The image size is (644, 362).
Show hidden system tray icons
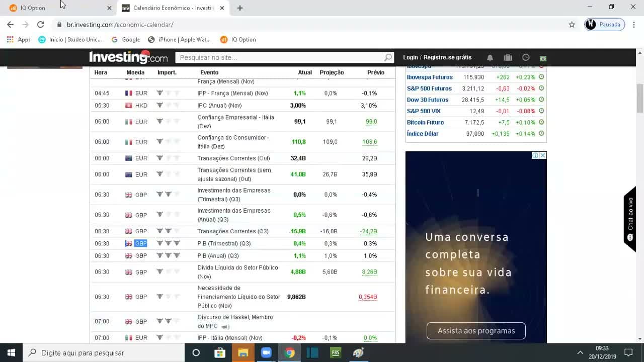(580, 352)
